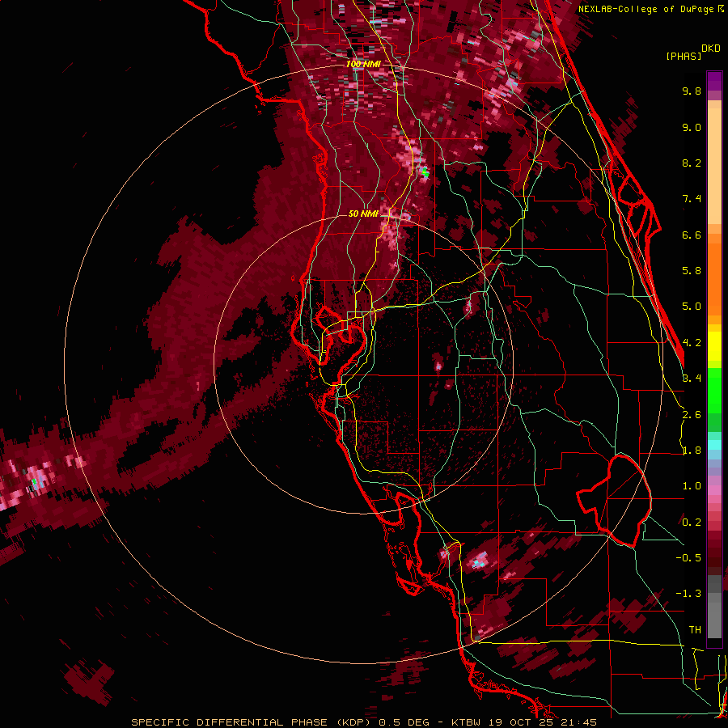Click the -0.5 scale value
The width and height of the screenshot is (728, 728).
[688, 558]
